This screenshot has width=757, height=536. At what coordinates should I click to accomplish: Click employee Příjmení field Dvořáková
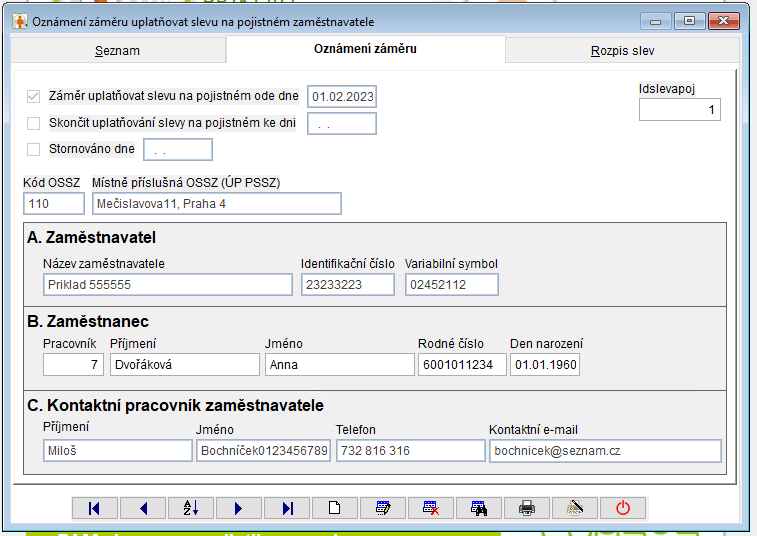(x=185, y=365)
